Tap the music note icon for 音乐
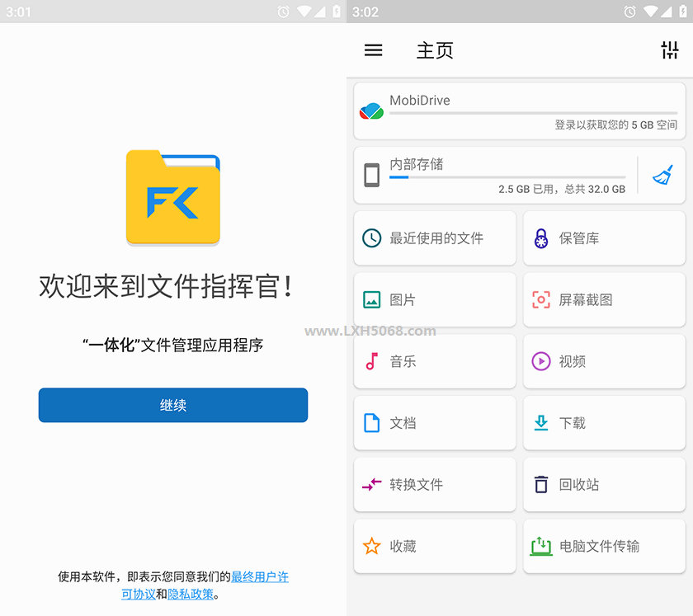693x616 pixels. pyautogui.click(x=372, y=361)
